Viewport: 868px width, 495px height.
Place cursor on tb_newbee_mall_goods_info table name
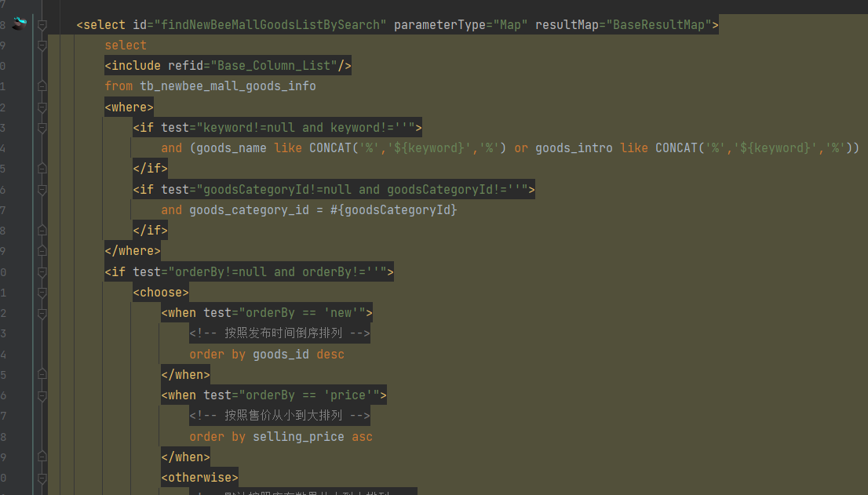click(228, 86)
